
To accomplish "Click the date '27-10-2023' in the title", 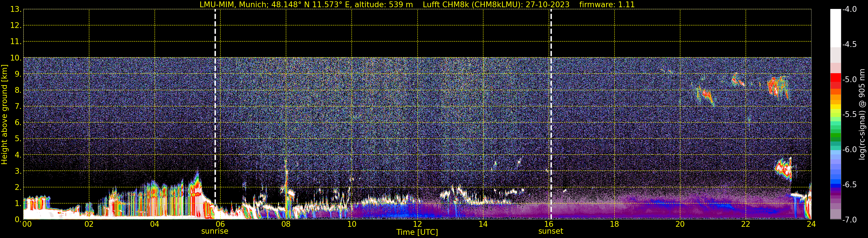I will 548,5.
